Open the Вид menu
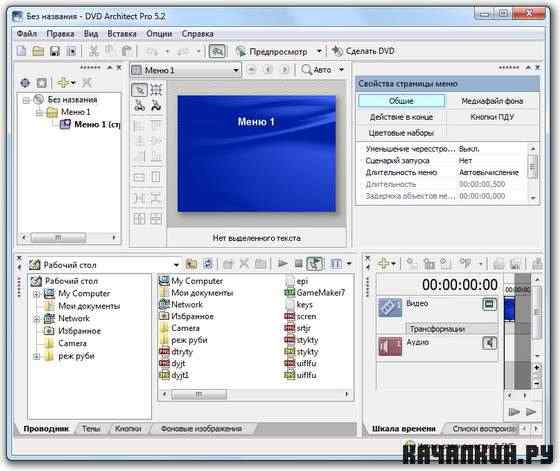This screenshot has width=560, height=471. click(x=91, y=34)
